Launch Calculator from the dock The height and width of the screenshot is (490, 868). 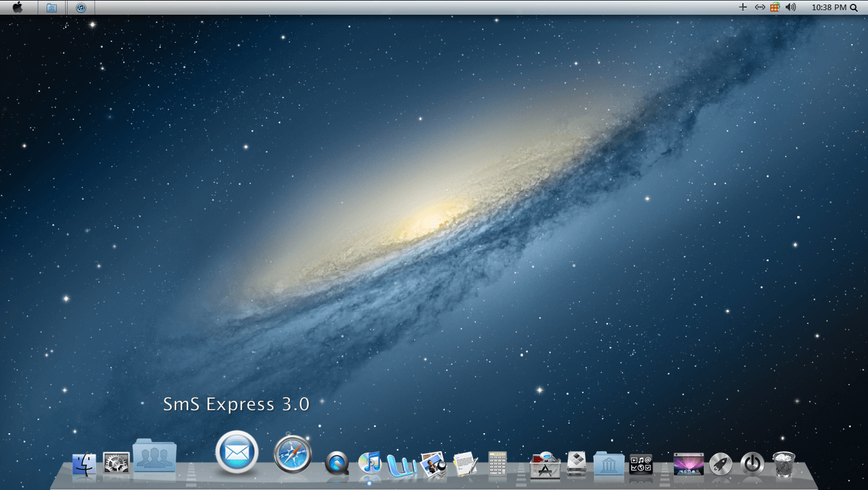click(x=497, y=463)
